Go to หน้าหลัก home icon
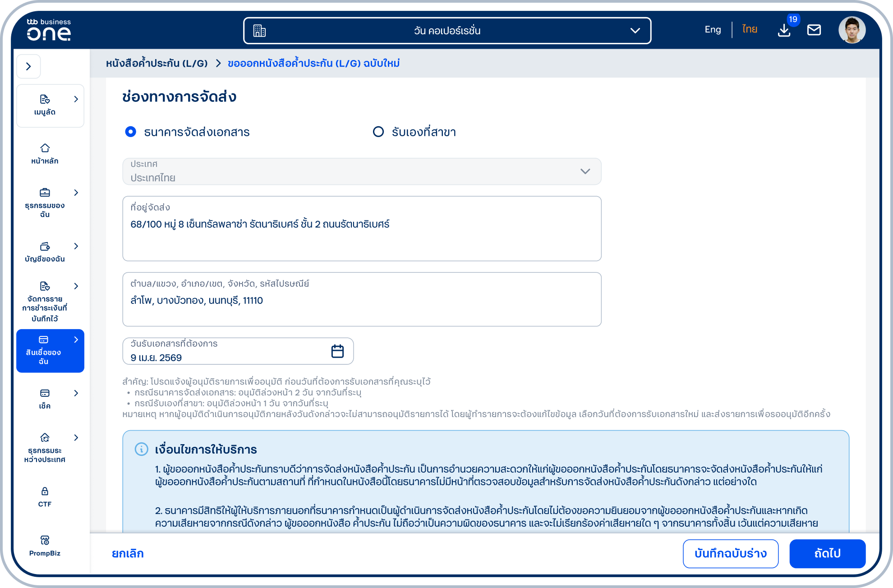The image size is (893, 588). click(45, 148)
